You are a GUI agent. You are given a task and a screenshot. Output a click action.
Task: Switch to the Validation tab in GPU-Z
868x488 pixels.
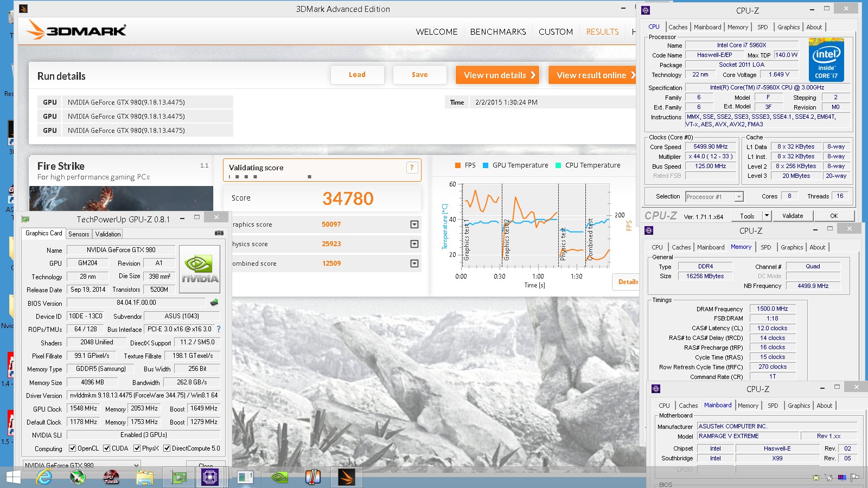(x=108, y=234)
